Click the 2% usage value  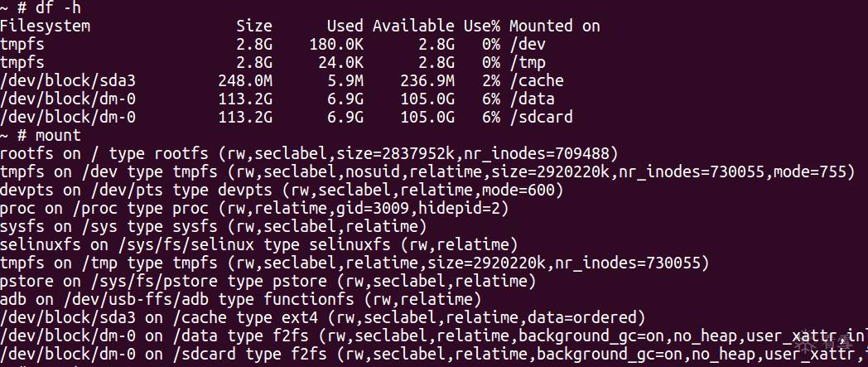coord(490,80)
